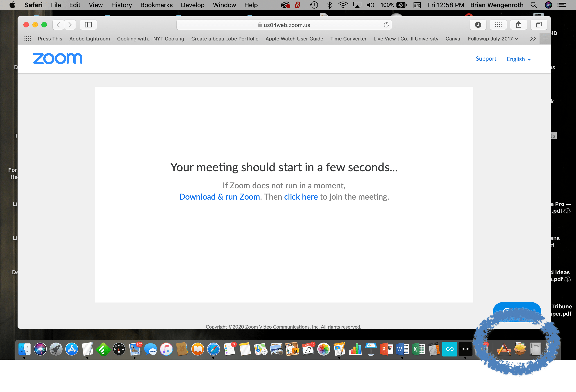Show tab overview icon

point(539,25)
